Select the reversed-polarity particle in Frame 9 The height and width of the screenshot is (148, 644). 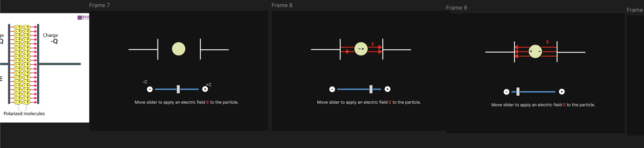(535, 51)
